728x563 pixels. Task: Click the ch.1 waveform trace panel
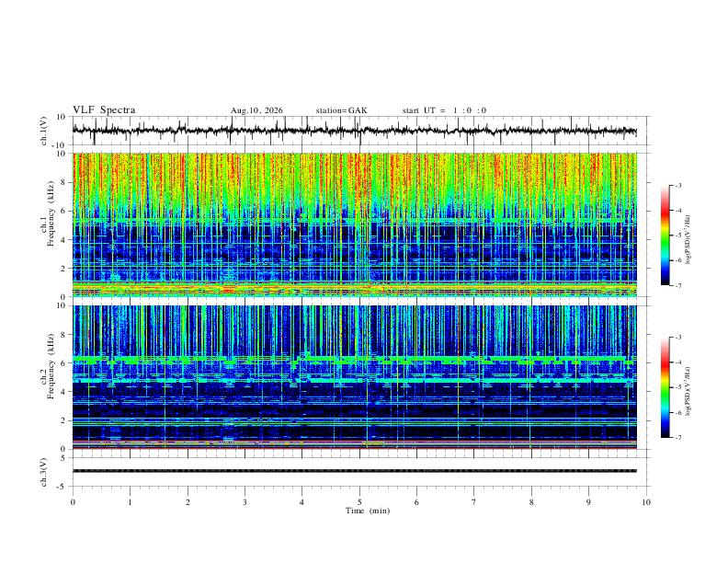point(360,131)
